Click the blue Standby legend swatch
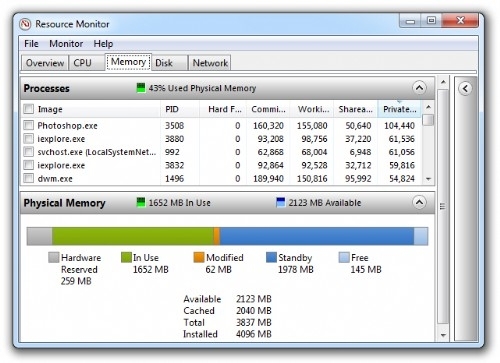This screenshot has width=500, height=363. [271, 257]
